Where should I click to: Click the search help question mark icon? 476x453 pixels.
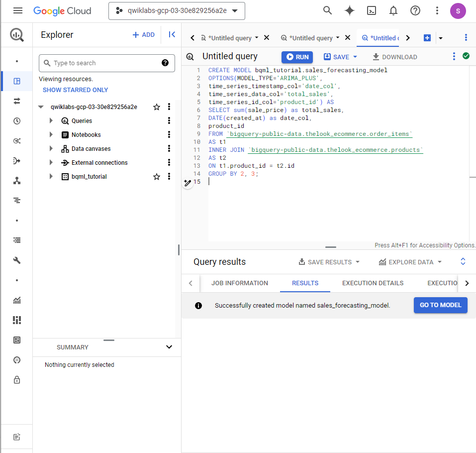tap(165, 63)
